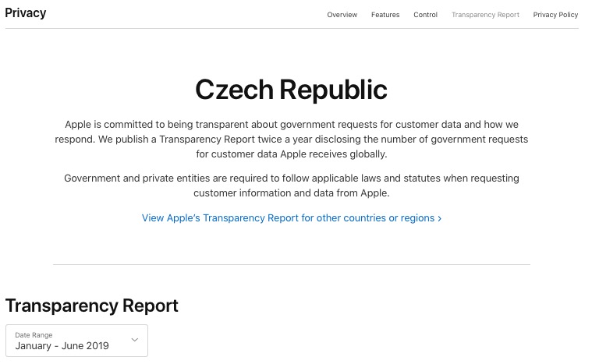Image resolution: width=592 pixels, height=364 pixels.
Task: Click the word Czech in the heading
Action: (x=234, y=90)
